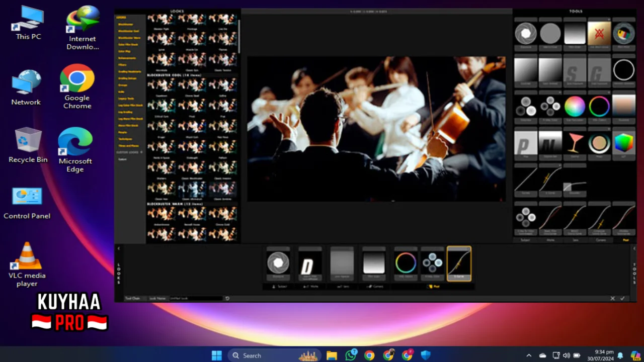This screenshot has width=644, height=362.
Task: Toggle the Exposure tool on/off bar in chain
Action: [x=278, y=249]
